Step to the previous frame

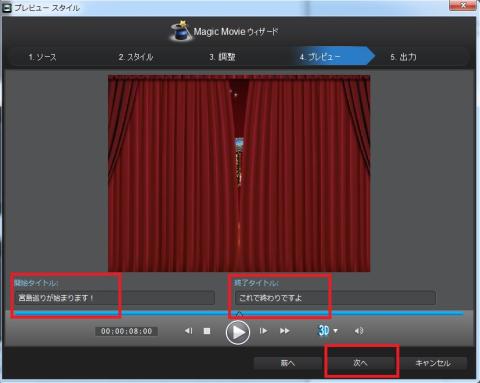tap(188, 331)
